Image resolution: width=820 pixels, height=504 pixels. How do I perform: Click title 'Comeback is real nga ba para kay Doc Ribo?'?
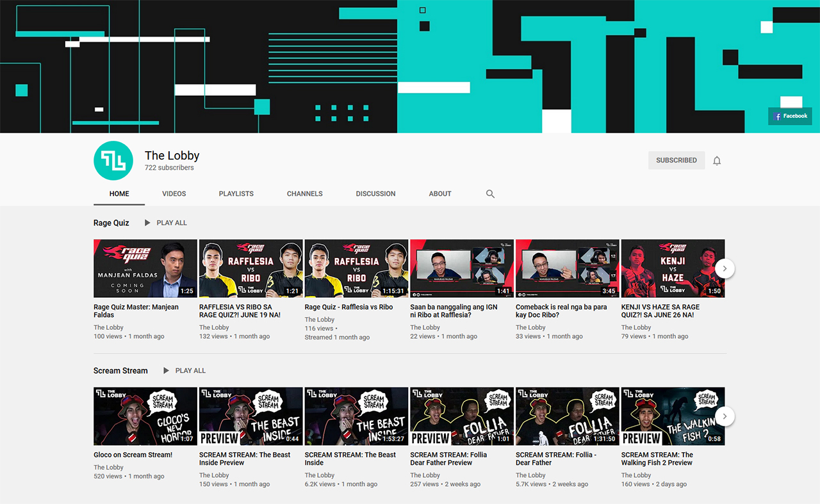point(561,311)
